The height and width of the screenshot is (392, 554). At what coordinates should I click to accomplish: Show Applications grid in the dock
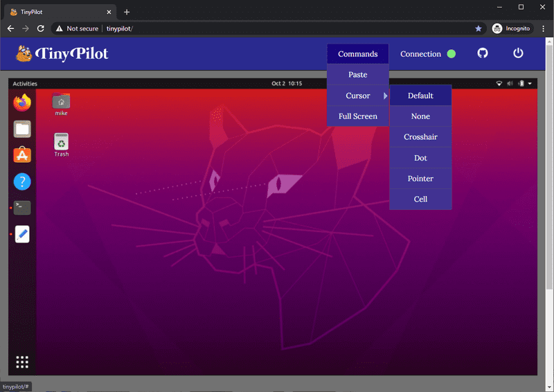[x=22, y=362]
